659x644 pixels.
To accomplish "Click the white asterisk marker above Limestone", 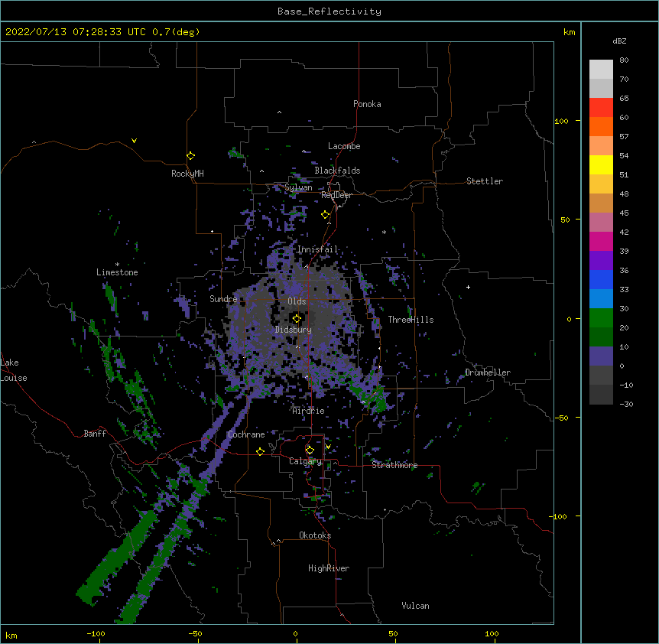I will 117,265.
